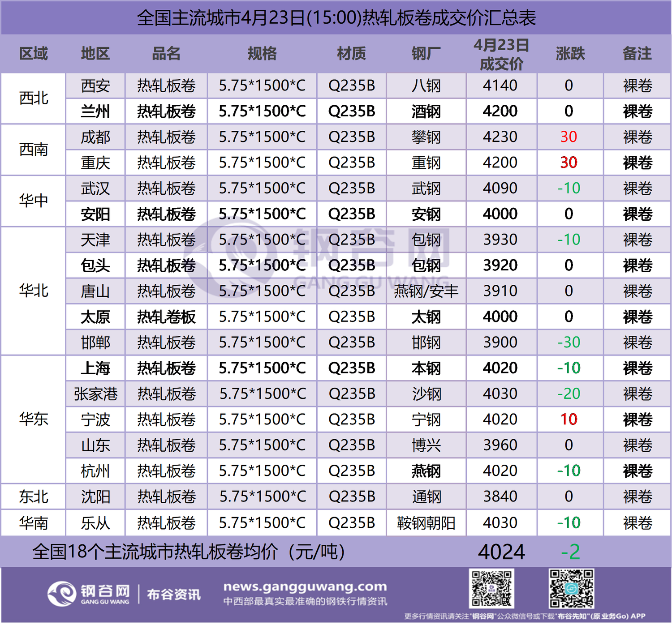The image size is (672, 629).
Task: Click the 兰州 city cell
Action: point(95,111)
